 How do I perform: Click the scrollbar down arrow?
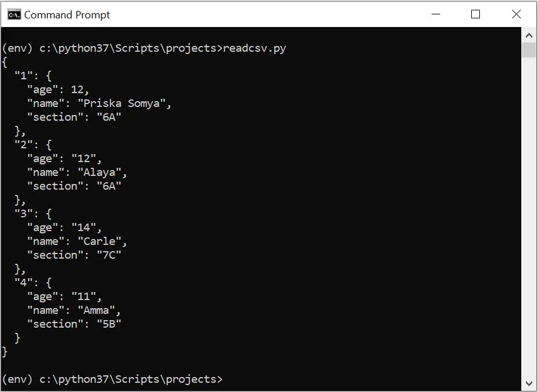click(x=529, y=383)
